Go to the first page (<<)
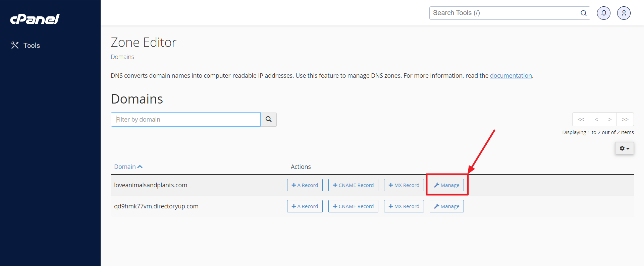 (x=581, y=119)
